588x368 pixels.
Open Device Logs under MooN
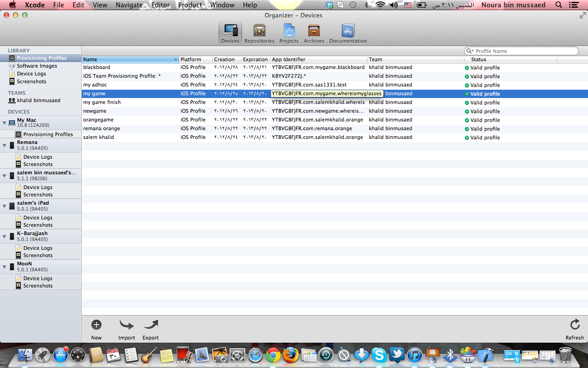38,278
